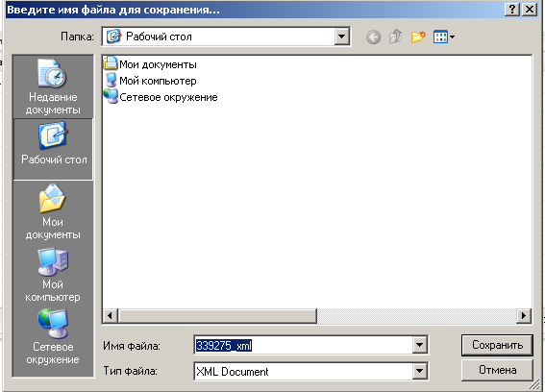Expand the Имя файла dropdown arrow
Viewport: 545px width, 392px height.
(x=419, y=345)
